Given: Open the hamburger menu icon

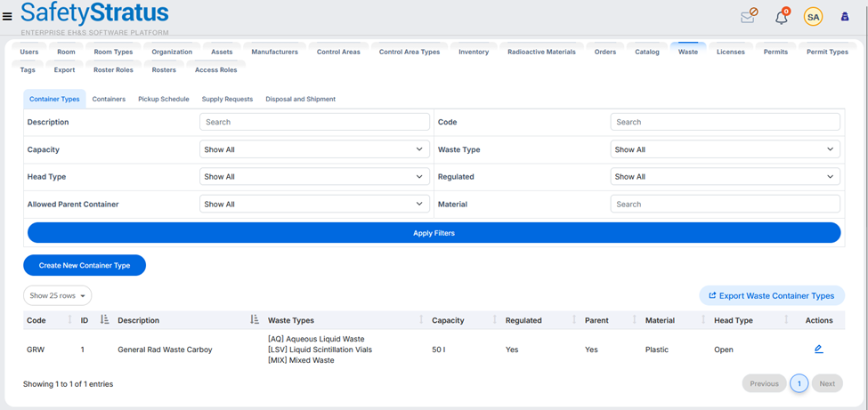Looking at the screenshot, I should point(7,17).
